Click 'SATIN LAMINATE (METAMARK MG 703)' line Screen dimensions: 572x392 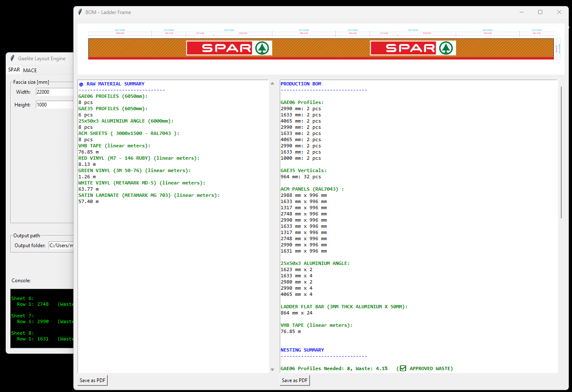149,195
